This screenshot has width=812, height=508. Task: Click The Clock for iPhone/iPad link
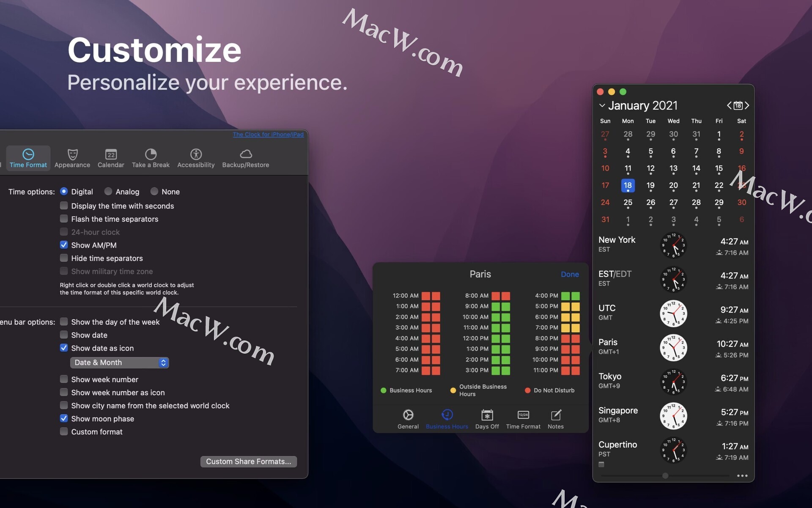tap(268, 135)
